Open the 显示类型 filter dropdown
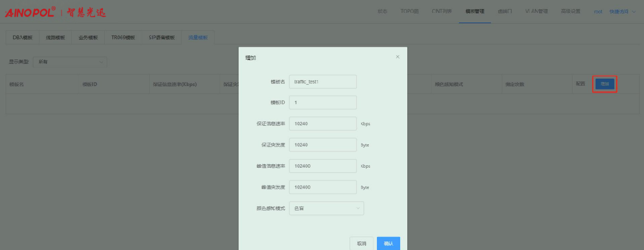The image size is (644, 250). pos(70,62)
